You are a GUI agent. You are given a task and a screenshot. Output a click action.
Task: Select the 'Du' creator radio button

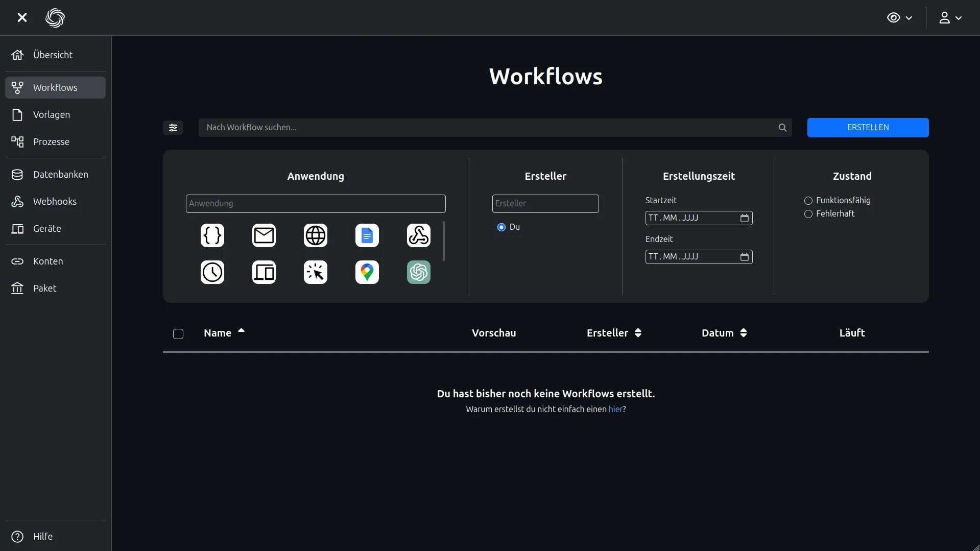pos(501,227)
